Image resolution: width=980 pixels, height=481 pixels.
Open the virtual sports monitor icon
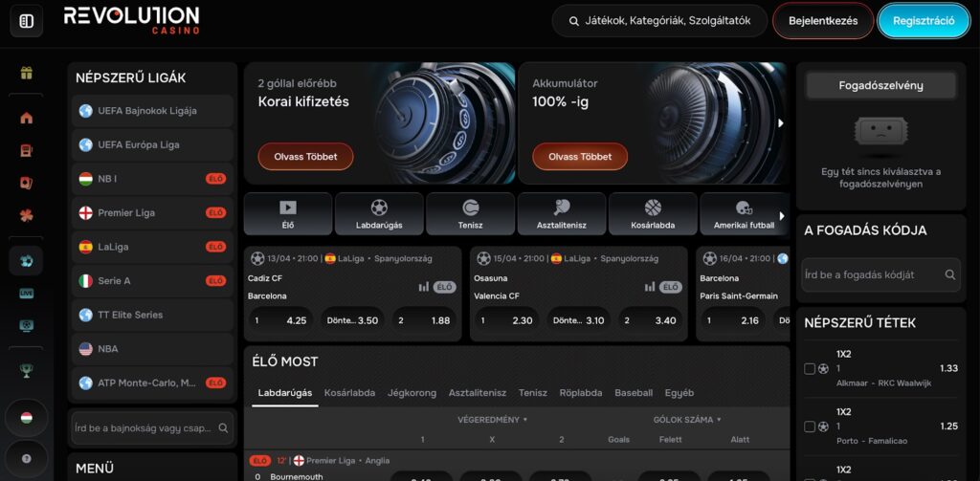point(26,325)
